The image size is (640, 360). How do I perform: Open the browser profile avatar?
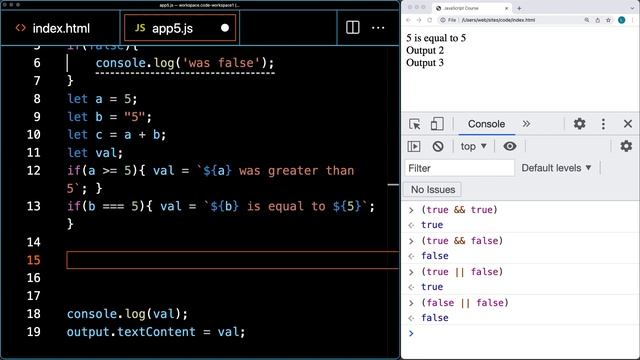coord(622,20)
